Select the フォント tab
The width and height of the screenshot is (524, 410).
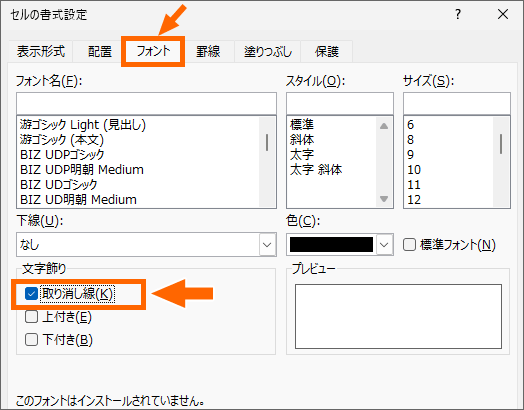click(x=153, y=51)
